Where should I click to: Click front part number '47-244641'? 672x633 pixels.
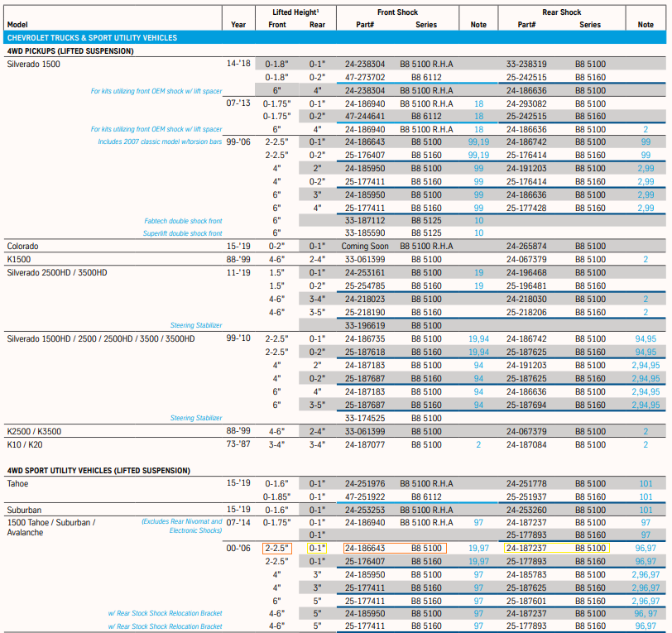pyautogui.click(x=365, y=116)
